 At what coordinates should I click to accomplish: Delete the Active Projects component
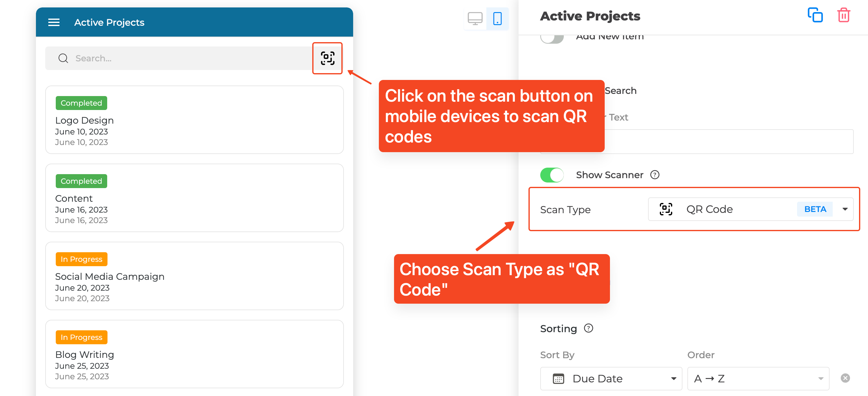[x=844, y=15]
